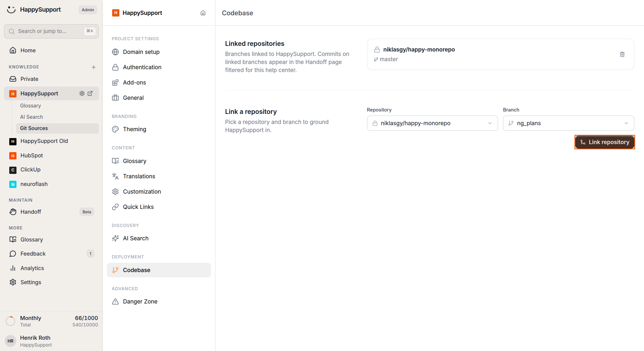Click the Private inbox icon

tap(13, 79)
